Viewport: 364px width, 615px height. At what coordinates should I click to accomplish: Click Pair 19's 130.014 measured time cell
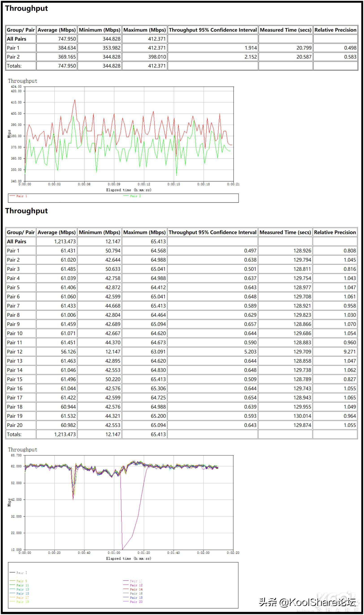pos(302,416)
